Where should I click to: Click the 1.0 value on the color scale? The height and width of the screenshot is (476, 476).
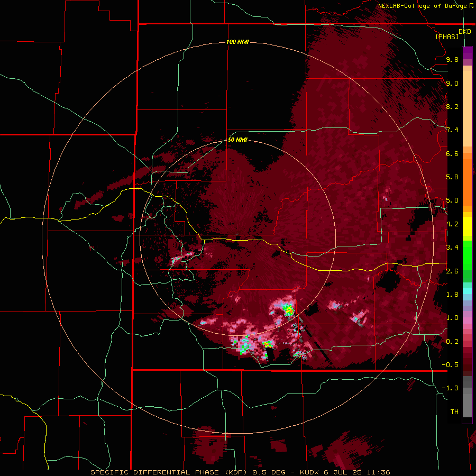click(x=452, y=318)
